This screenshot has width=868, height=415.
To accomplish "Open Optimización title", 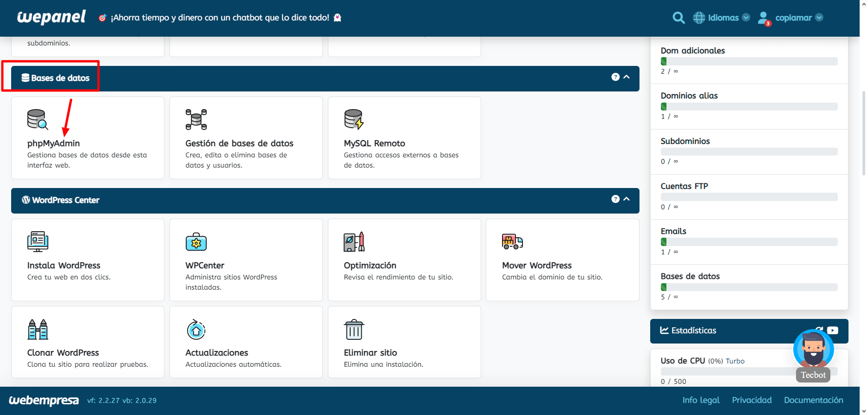I will (370, 266).
